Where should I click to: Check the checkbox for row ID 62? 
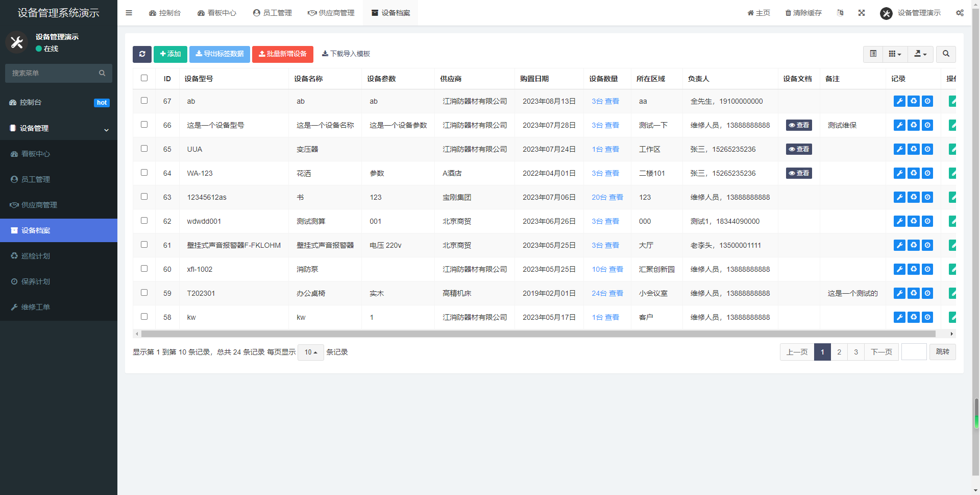click(144, 221)
